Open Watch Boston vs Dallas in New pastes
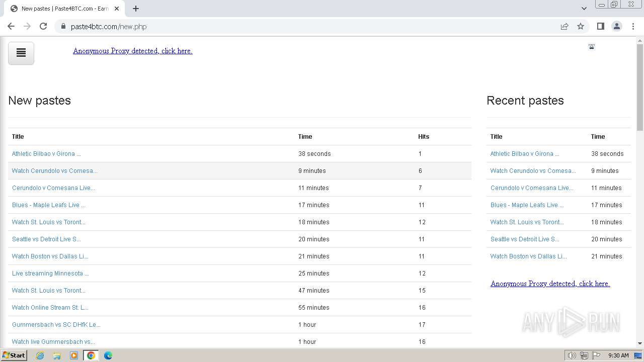The height and width of the screenshot is (362, 644). pyautogui.click(x=50, y=256)
